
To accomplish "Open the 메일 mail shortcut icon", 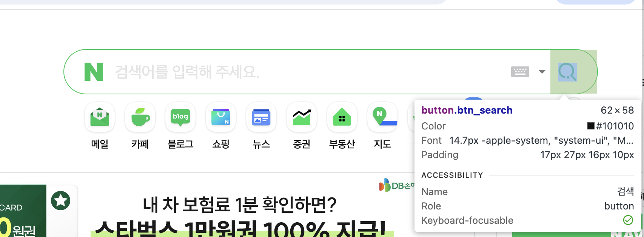I will (x=100, y=117).
